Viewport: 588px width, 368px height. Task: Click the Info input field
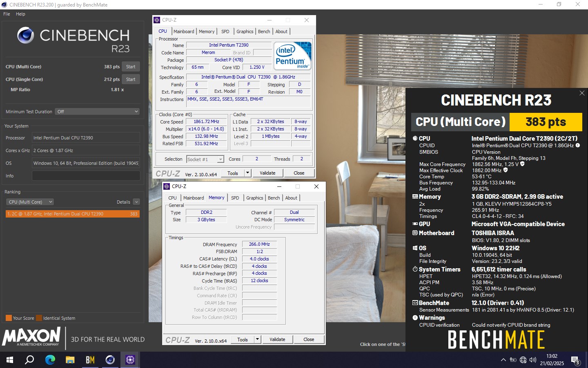point(86,176)
